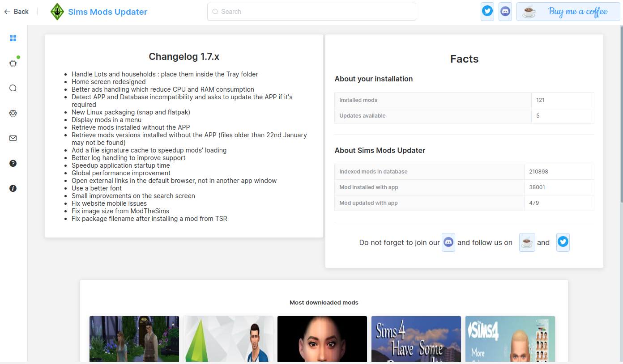Open the installed mods chip icon in sidebar
Screen dimensions: 623x364
(x=13, y=63)
